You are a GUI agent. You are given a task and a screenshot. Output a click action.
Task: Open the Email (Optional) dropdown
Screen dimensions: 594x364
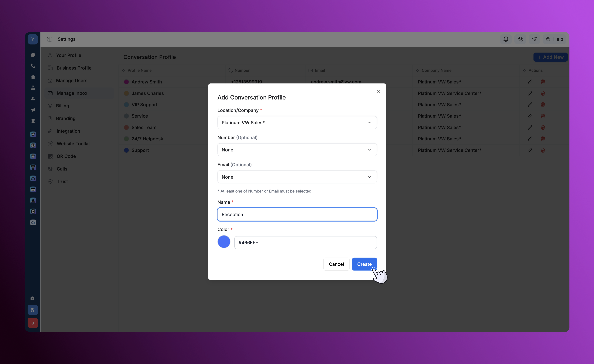pos(297,177)
